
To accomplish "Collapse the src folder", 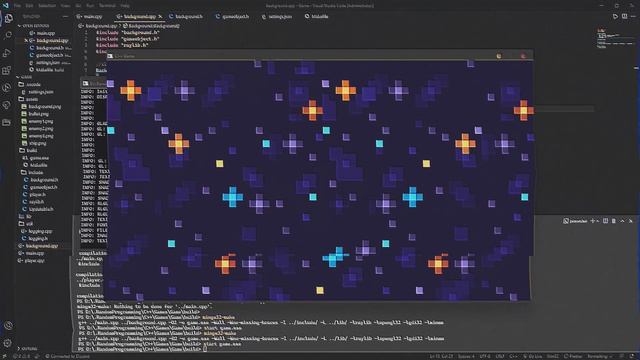I will tap(27, 224).
